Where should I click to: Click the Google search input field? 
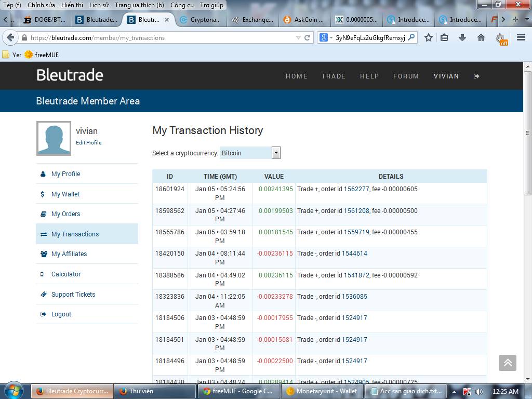370,37
